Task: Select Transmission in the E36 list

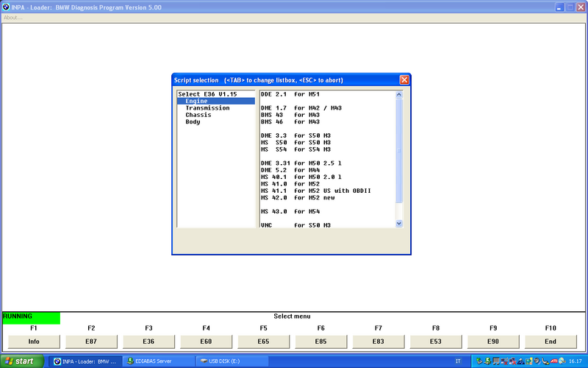Action: click(207, 108)
